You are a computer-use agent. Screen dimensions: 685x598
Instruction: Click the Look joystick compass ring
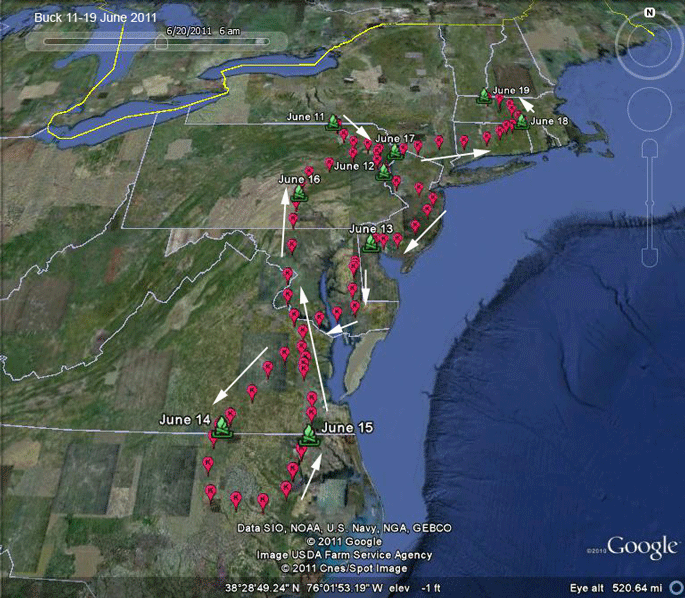coord(650,44)
